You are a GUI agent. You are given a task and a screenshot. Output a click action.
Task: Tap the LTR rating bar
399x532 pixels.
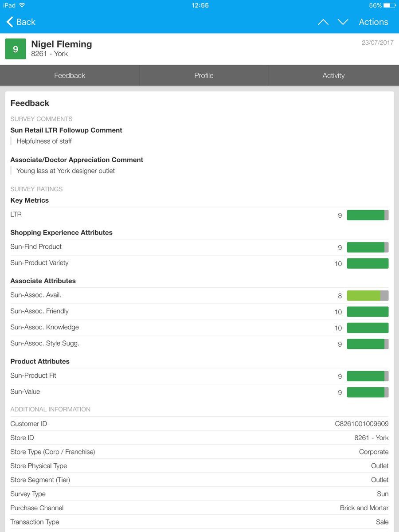tap(368, 215)
